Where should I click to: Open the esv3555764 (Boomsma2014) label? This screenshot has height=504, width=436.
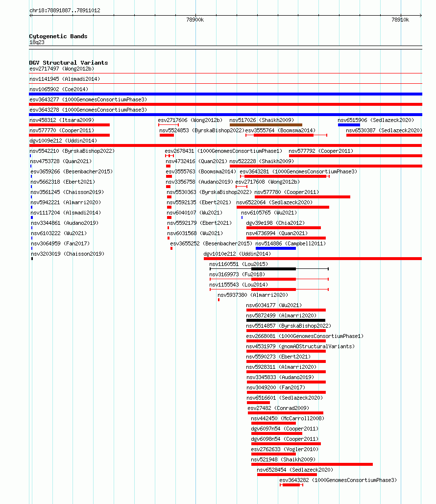(x=280, y=130)
